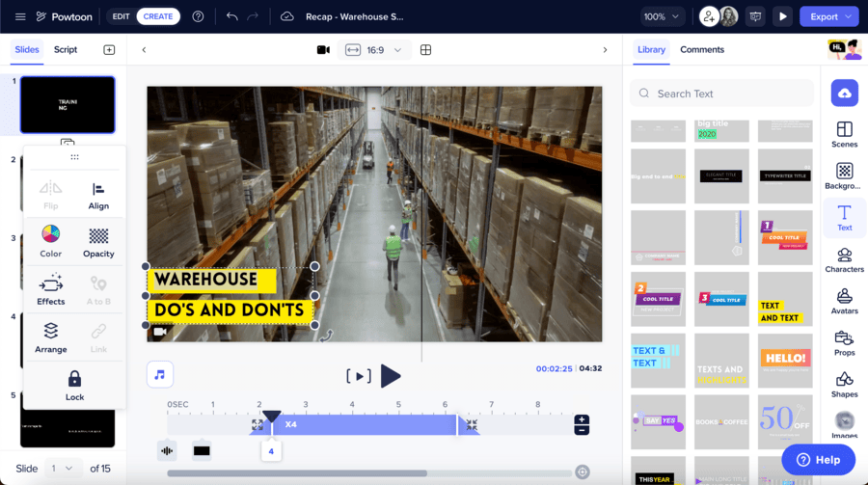Viewport: 868px width, 485px height.
Task: Select slide 5 thumbnail
Action: (x=68, y=428)
